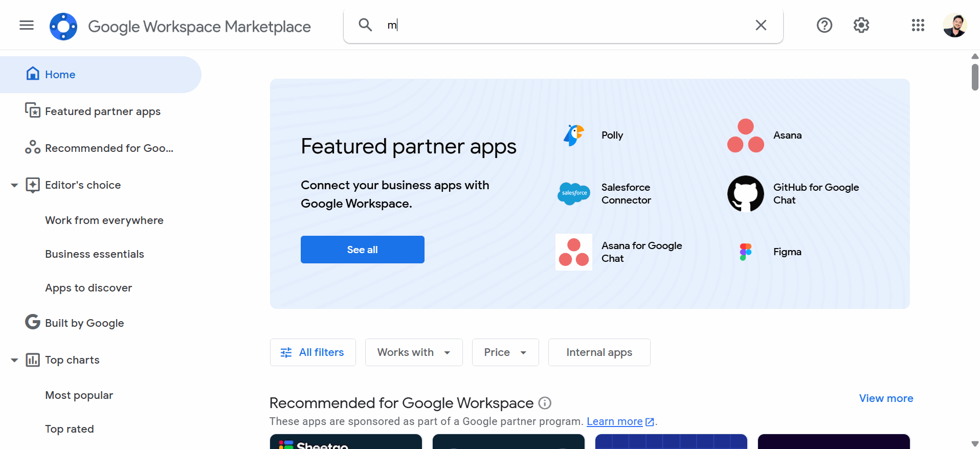Click the Featured partner apps heading
The width and height of the screenshot is (980, 449).
[x=409, y=147]
